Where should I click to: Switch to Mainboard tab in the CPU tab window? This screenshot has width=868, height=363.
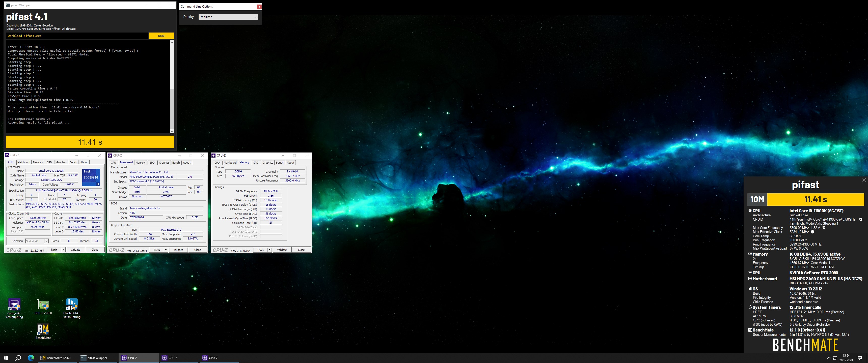[23, 162]
